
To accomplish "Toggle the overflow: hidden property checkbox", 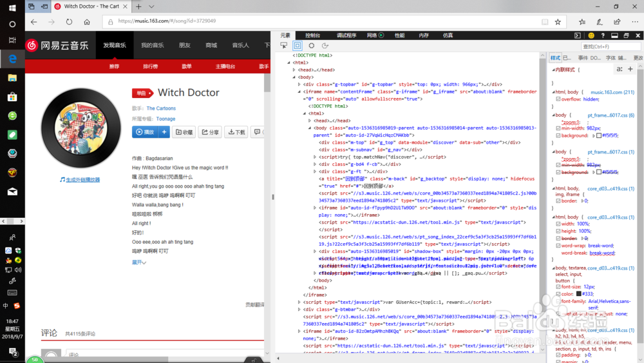I will [x=558, y=99].
